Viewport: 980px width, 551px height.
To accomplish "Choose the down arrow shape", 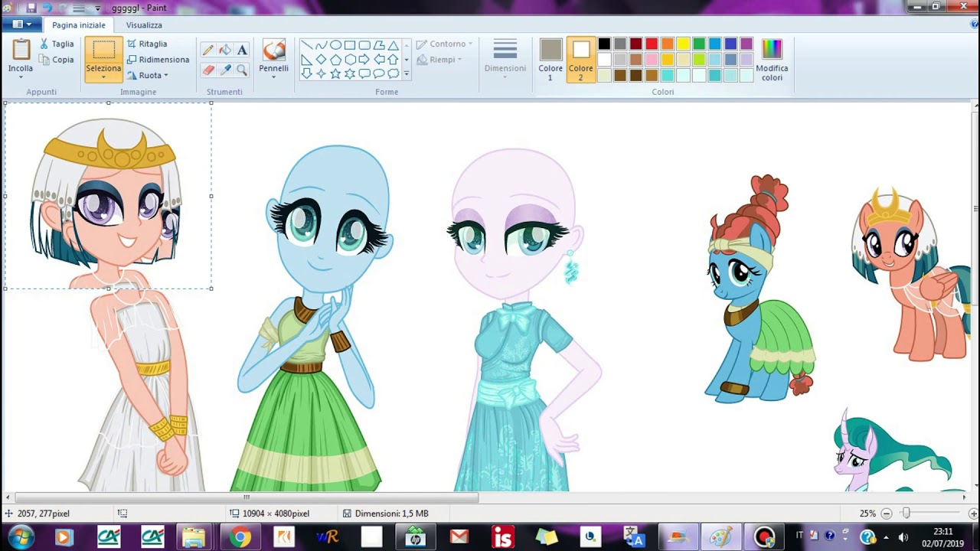I will click(x=306, y=74).
